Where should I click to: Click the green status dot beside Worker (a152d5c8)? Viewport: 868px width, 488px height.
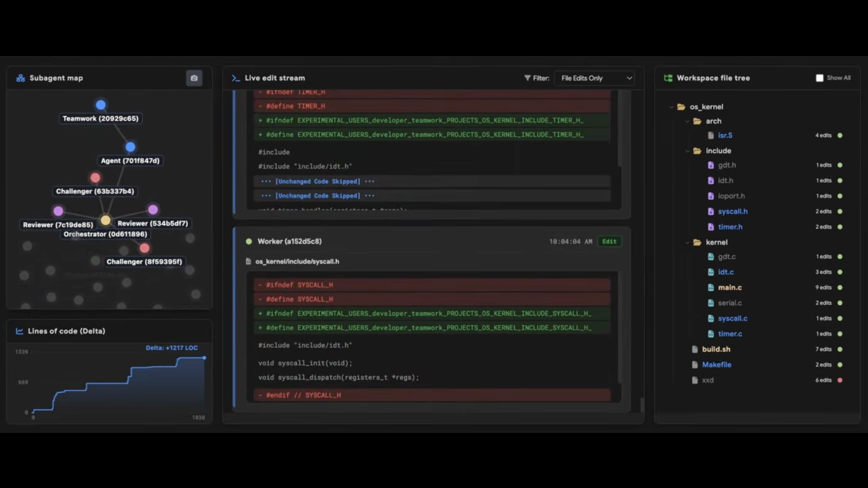pyautogui.click(x=248, y=241)
